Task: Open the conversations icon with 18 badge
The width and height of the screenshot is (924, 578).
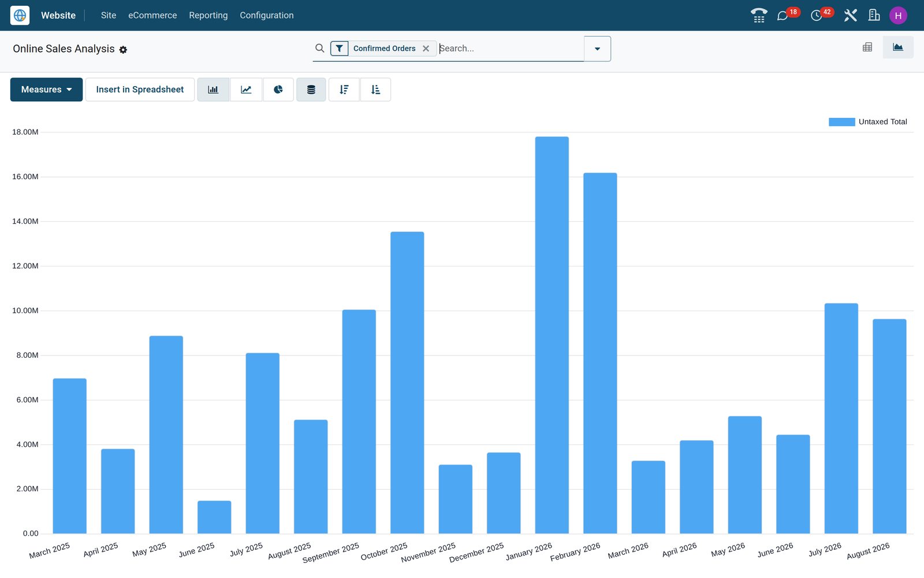Action: point(783,16)
